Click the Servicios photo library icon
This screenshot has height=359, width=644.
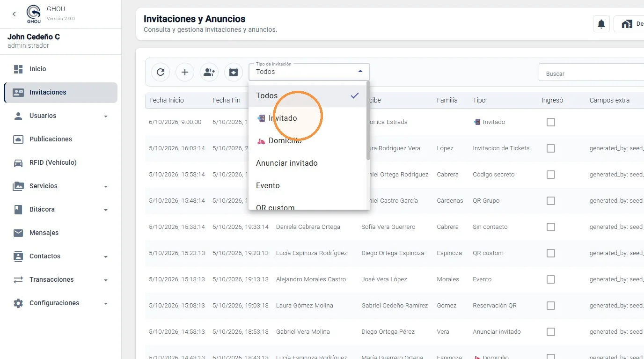tap(18, 186)
